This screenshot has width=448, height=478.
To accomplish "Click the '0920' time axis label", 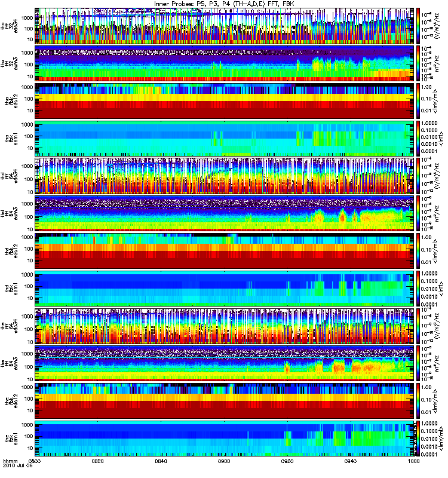I will pos(287,461).
